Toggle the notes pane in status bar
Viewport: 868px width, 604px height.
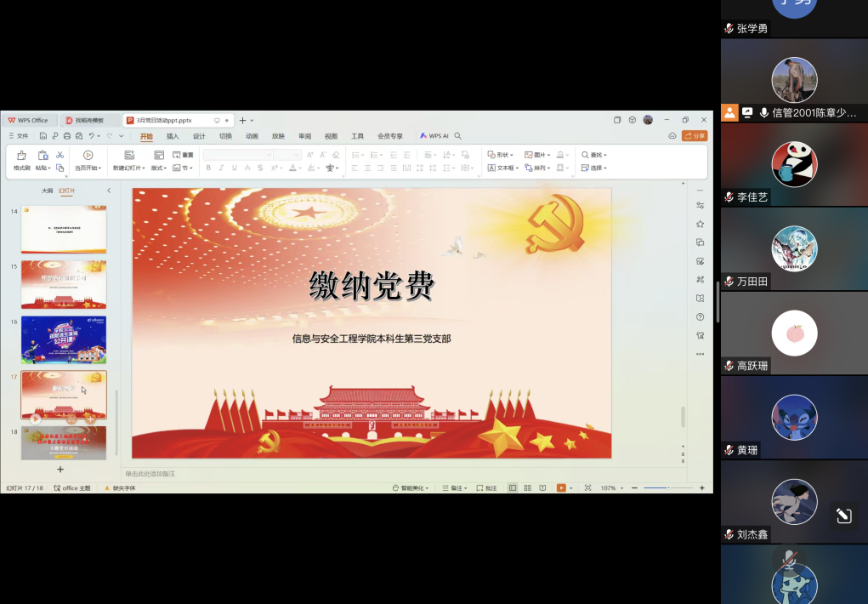(453, 488)
